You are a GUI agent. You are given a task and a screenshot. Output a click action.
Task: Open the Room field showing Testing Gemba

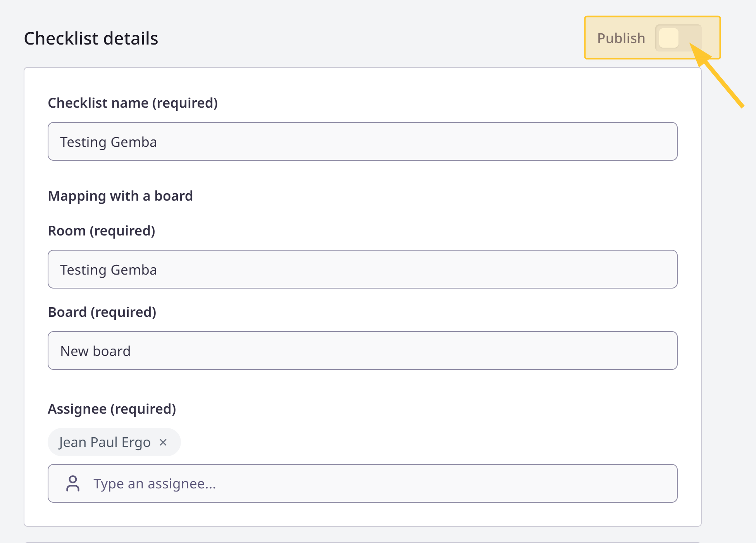coord(363,269)
